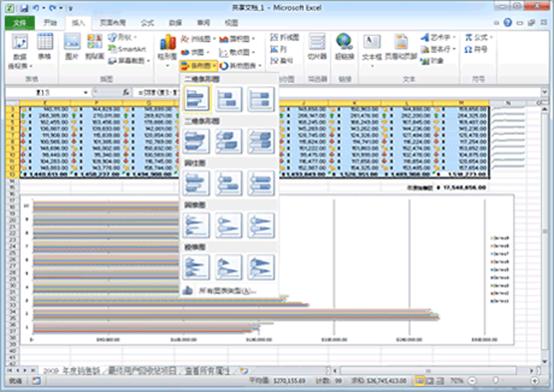Switch to Page Layout view in status bar
The width and height of the screenshot is (554, 392).
(430, 381)
